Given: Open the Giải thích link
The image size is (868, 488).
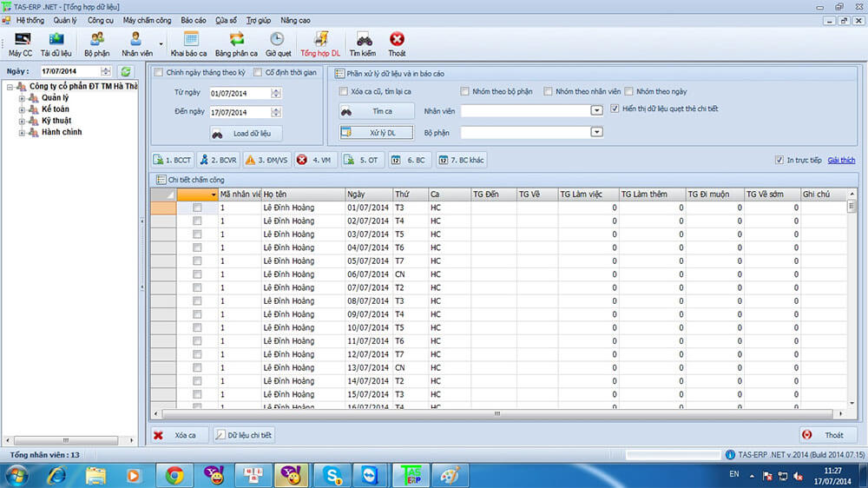Looking at the screenshot, I should [841, 160].
